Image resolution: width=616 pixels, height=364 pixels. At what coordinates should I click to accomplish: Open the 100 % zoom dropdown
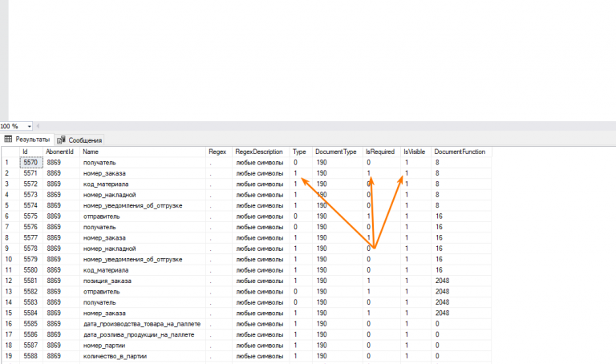point(29,126)
